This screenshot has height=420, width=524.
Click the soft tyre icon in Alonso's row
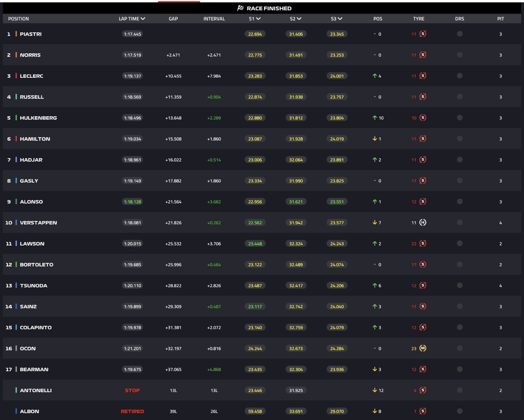tap(423, 201)
